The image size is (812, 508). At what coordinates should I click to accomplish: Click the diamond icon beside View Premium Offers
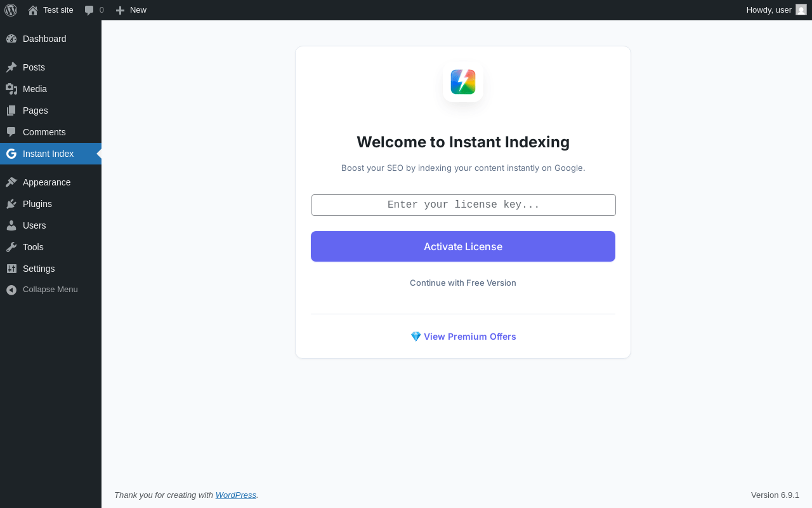[x=416, y=337]
